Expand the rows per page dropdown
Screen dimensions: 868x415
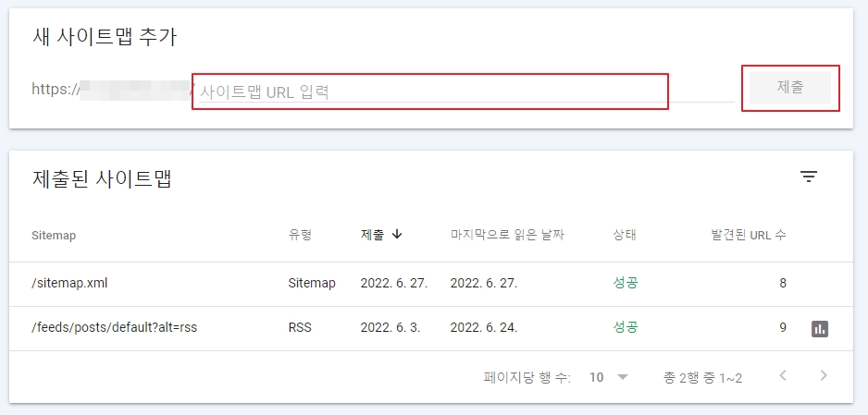[x=623, y=377]
